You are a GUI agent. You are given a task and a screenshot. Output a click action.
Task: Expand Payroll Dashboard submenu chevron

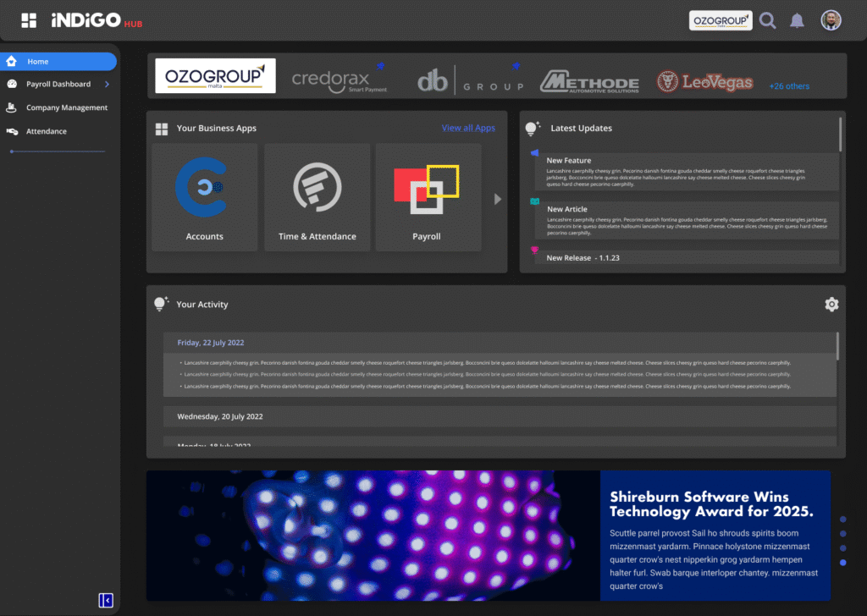click(x=107, y=85)
